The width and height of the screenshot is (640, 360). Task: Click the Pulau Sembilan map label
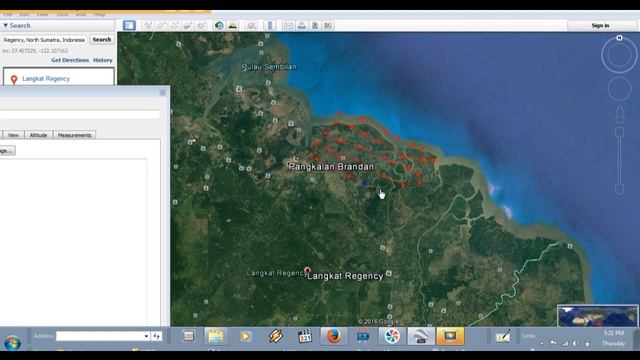(269, 67)
